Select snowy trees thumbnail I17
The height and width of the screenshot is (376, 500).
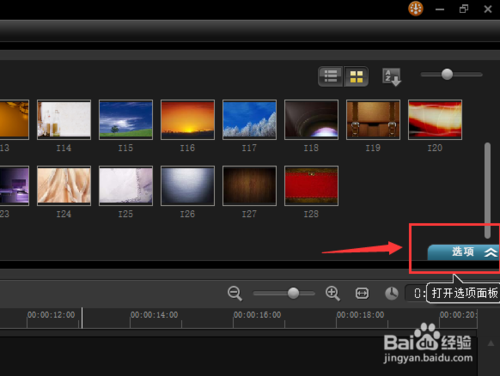tap(249, 119)
